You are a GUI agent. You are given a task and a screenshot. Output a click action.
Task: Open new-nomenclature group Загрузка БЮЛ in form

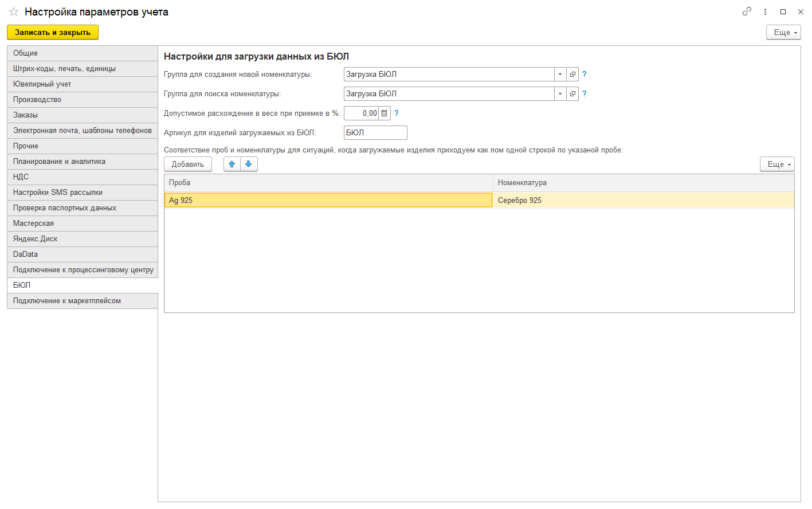point(572,75)
